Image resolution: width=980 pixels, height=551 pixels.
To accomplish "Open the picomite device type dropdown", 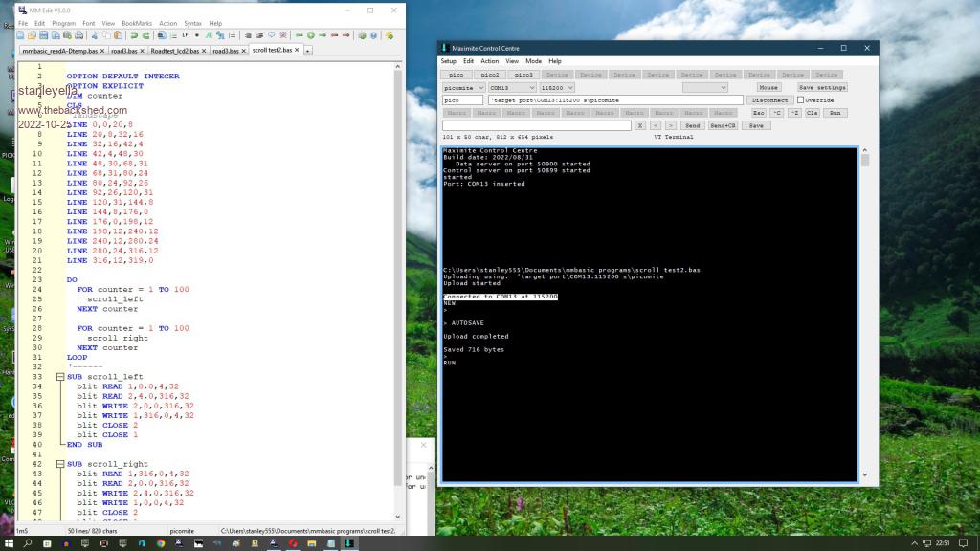I will coord(480,87).
